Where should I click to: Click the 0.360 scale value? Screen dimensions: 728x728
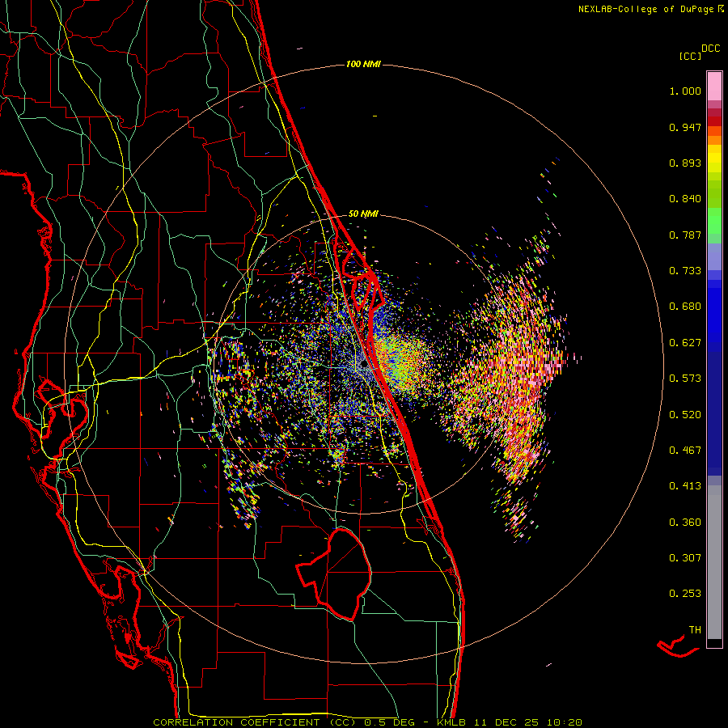pos(685,523)
